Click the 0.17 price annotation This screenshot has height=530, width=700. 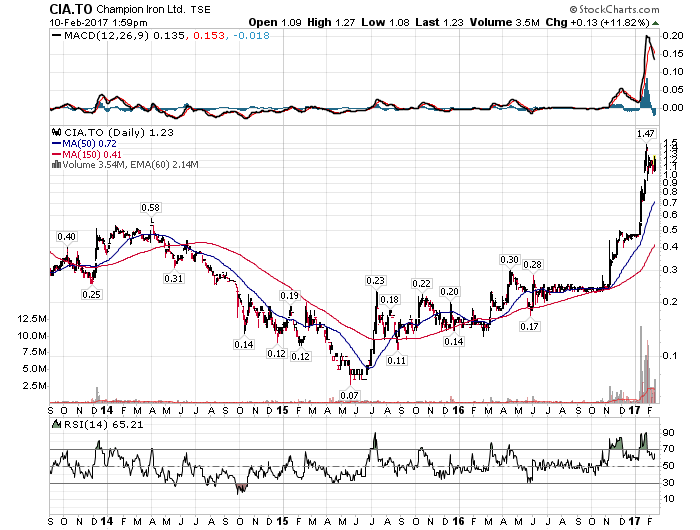529,326
